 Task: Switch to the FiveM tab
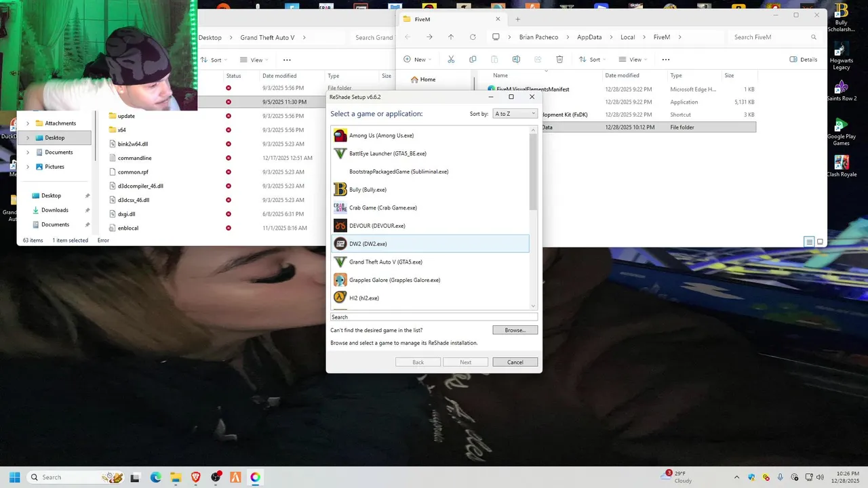[451, 19]
